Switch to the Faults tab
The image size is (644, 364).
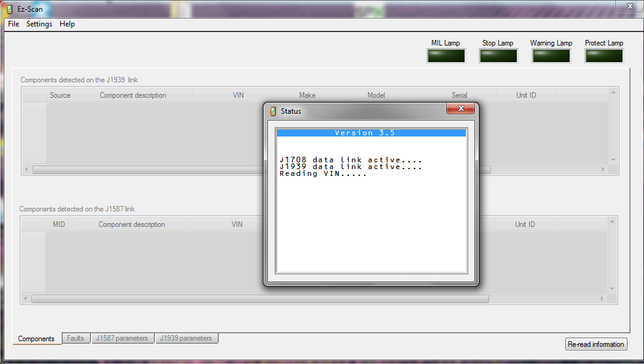pos(76,338)
